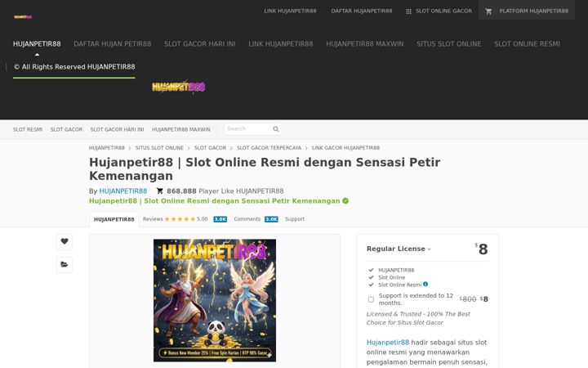Image resolution: width=588 pixels, height=368 pixels.
Task: Click PLATFORM HUJANPETIR88 header button
Action: coord(527,11)
